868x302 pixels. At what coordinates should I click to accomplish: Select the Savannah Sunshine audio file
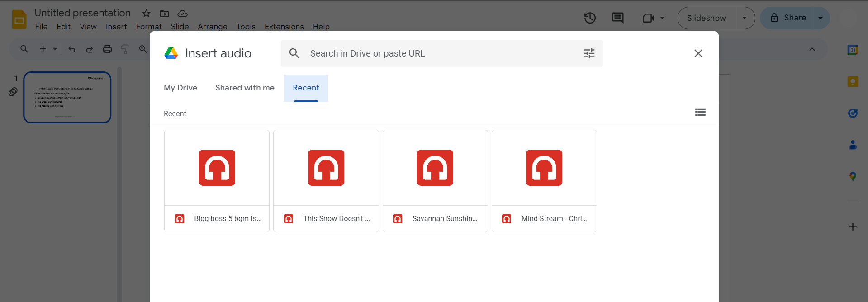[435, 181]
